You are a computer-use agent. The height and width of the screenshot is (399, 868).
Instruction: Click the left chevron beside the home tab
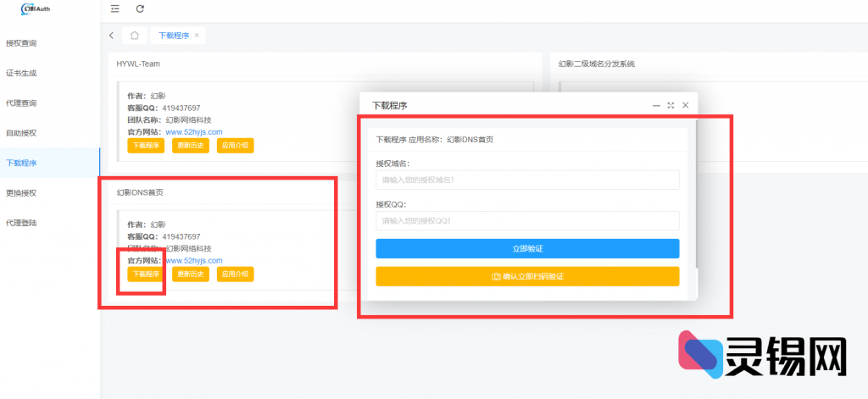click(112, 36)
